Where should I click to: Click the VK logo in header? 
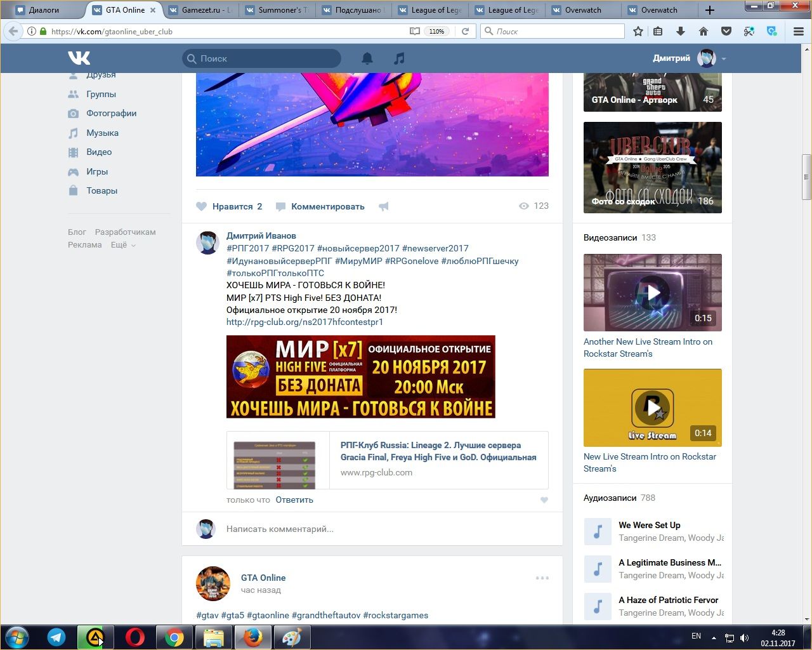coord(79,58)
